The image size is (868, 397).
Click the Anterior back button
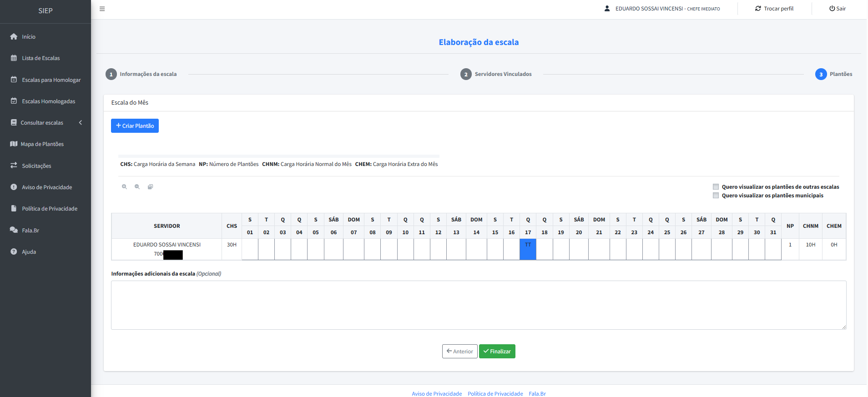click(x=459, y=352)
